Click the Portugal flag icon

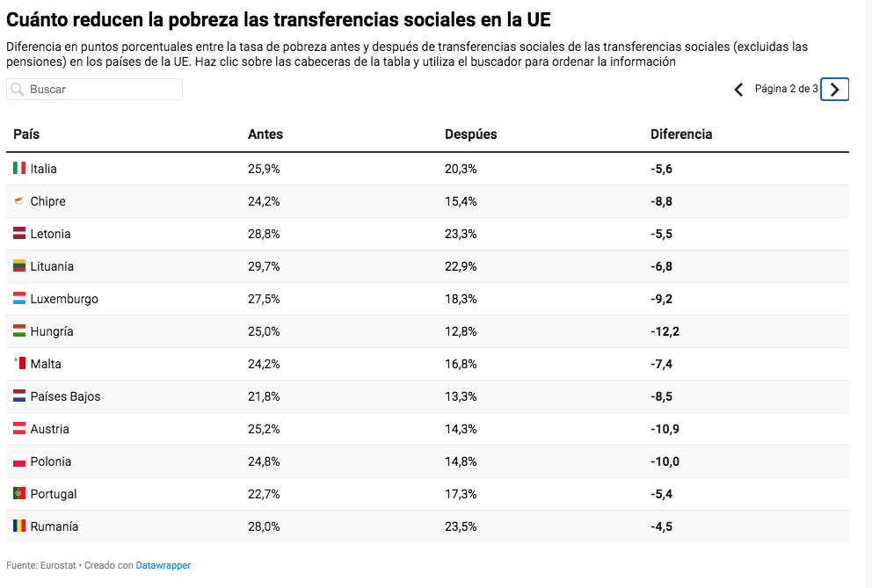[19, 494]
